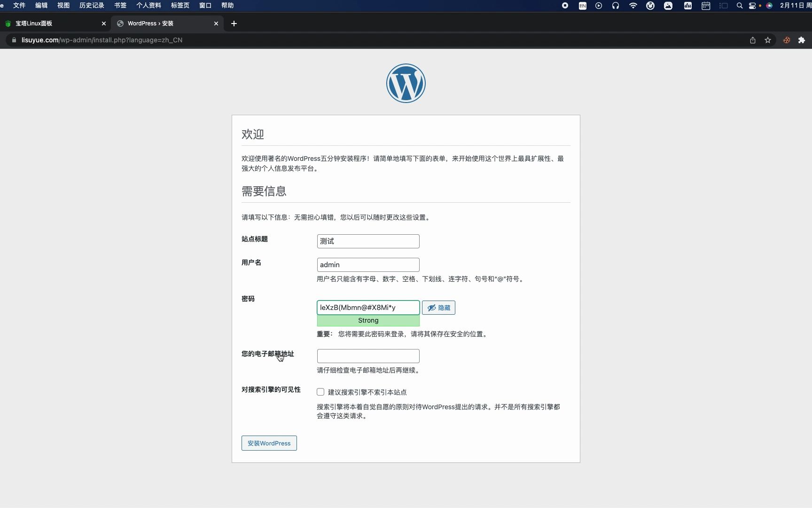Screen dimensions: 812x508
Task: Open the 标签页 menu
Action: pyautogui.click(x=180, y=6)
